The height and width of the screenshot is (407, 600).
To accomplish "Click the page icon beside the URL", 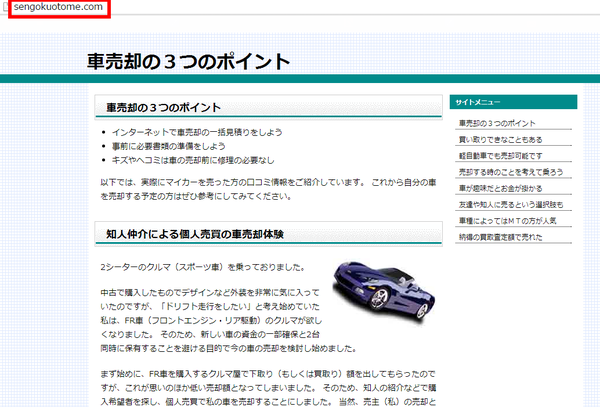I will [x=5, y=7].
